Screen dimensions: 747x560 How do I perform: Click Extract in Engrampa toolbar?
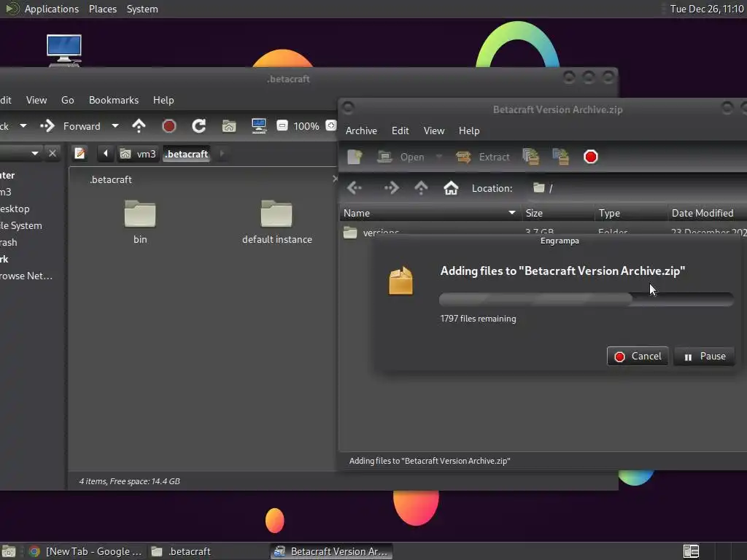(x=483, y=157)
